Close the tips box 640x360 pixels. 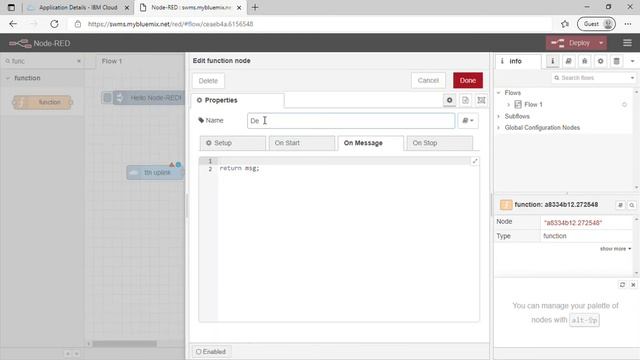[x=633, y=284]
